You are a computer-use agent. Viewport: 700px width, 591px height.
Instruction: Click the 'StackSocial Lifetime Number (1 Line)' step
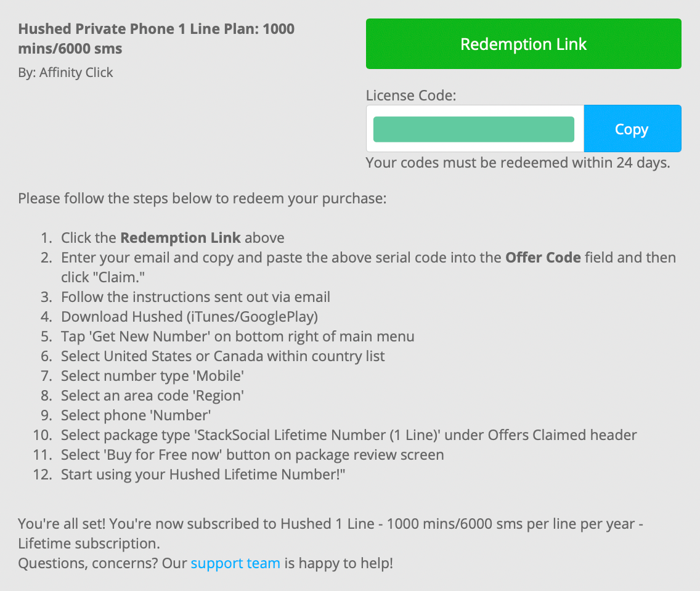click(x=349, y=434)
